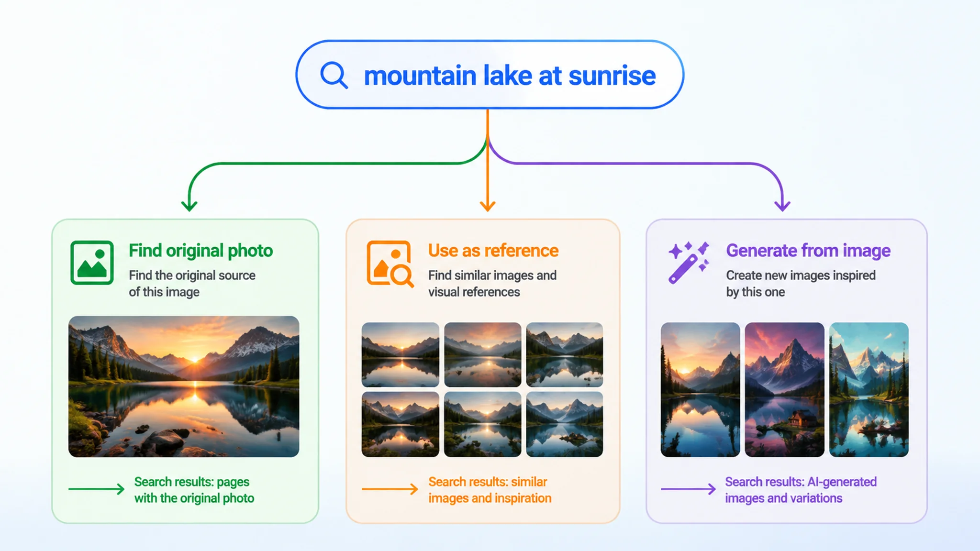Screen dimensions: 980x551
Task: Select the green picture icon
Action: (92, 263)
